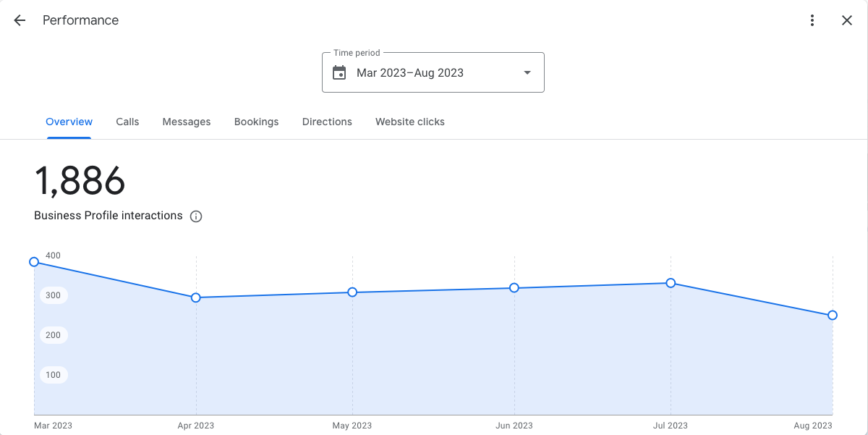Click the 1,886 interactions total
The height and width of the screenshot is (435, 868).
tap(80, 181)
